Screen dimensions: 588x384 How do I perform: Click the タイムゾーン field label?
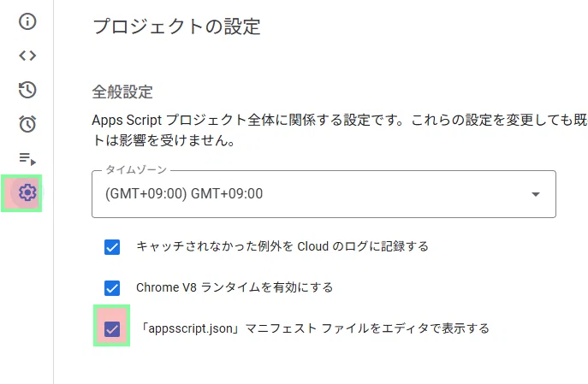pyautogui.click(x=136, y=169)
